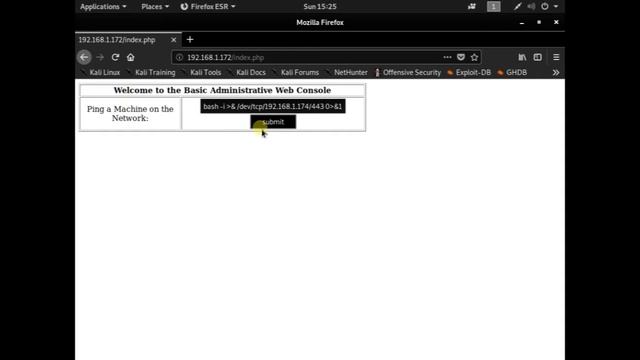Bookmark this page with the star
This screenshot has height=360, width=640.
[x=474, y=57]
